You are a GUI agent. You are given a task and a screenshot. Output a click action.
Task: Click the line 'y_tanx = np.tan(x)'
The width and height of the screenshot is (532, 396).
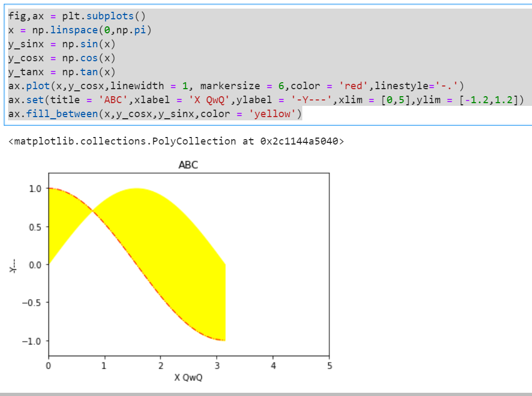[62, 72]
